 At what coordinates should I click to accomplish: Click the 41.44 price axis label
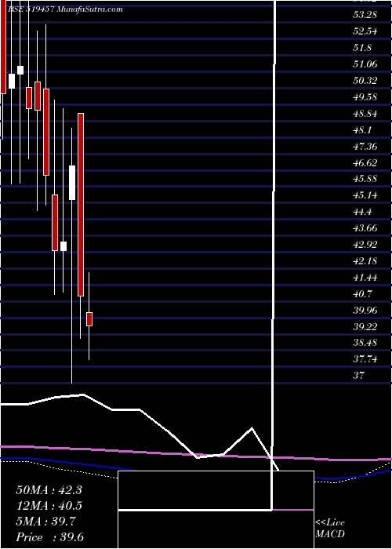(365, 278)
